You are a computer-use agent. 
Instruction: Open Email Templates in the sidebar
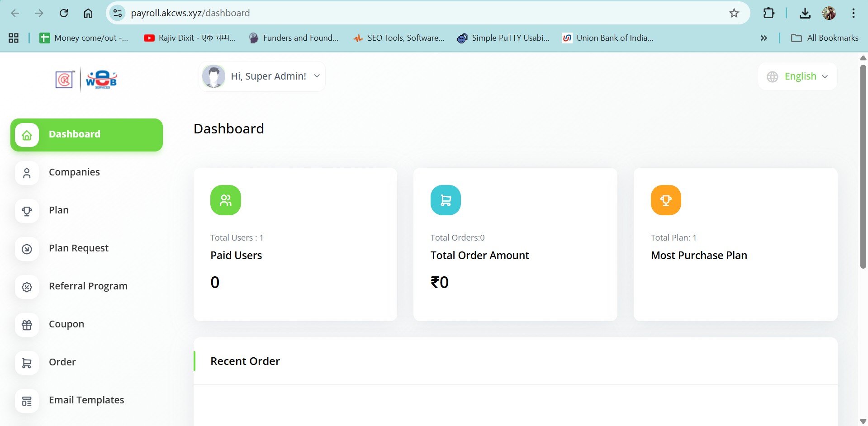coord(86,400)
